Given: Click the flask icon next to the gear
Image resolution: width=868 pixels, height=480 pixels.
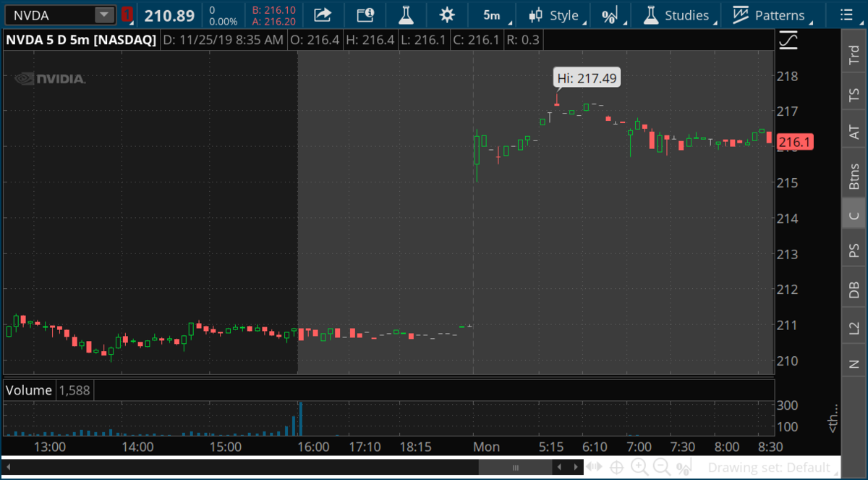Looking at the screenshot, I should 407,14.
